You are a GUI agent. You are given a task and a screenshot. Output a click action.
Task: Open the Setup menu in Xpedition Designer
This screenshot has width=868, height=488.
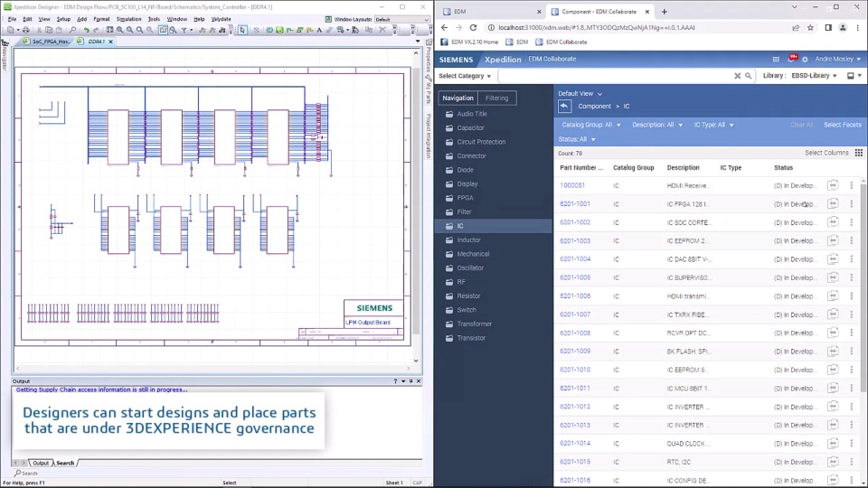tap(63, 19)
